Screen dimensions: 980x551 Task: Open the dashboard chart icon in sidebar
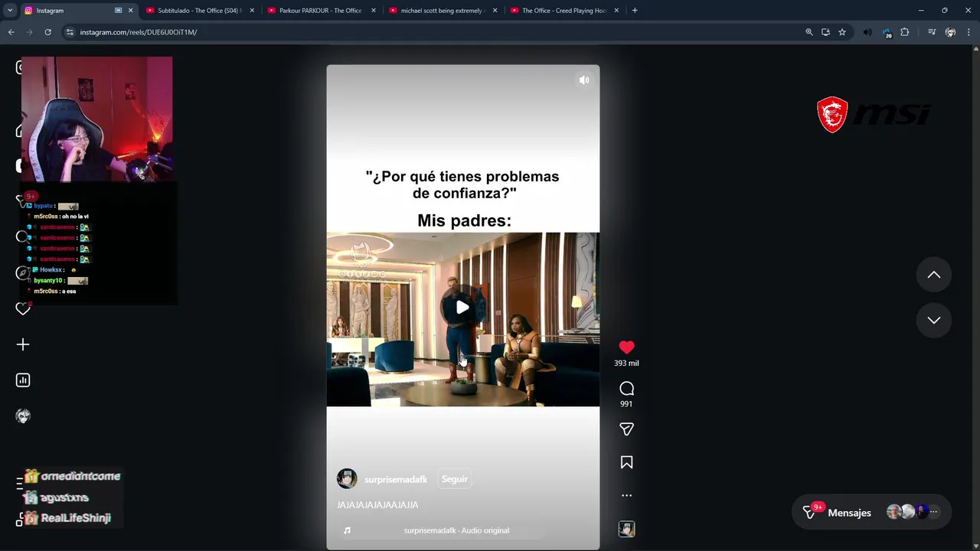coord(23,380)
